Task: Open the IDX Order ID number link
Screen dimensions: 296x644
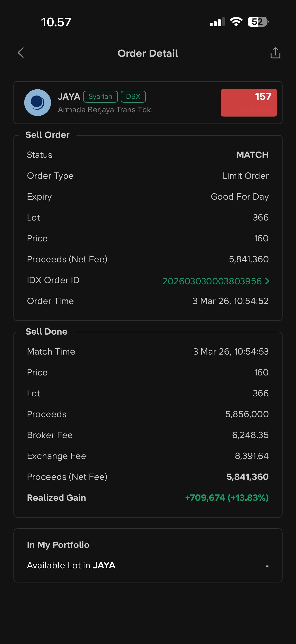Action: tap(212, 281)
